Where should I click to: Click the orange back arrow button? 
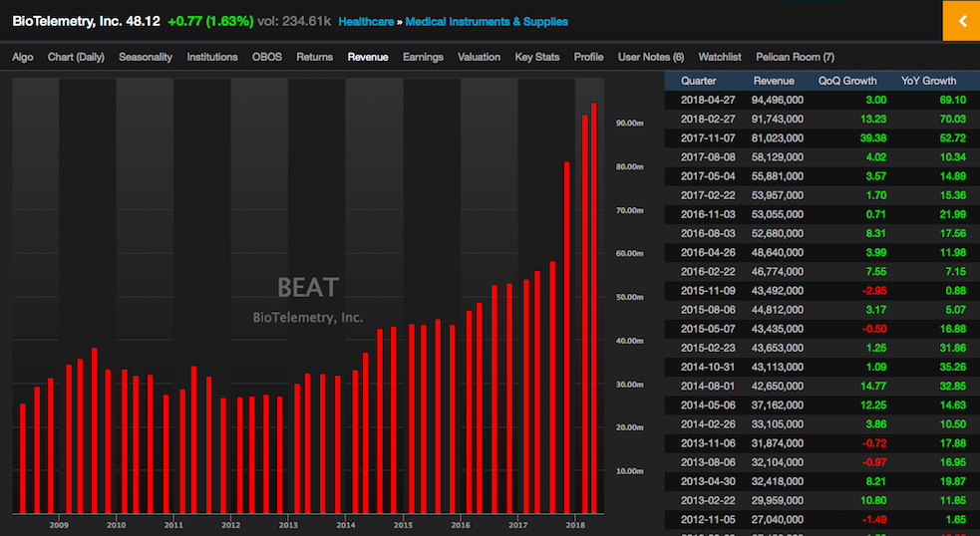[961, 21]
